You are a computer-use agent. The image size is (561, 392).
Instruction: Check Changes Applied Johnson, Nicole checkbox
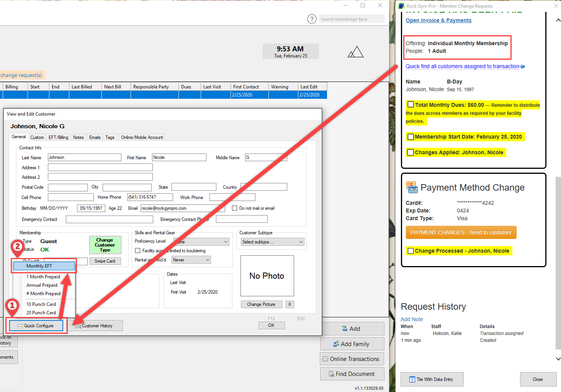[x=411, y=152]
